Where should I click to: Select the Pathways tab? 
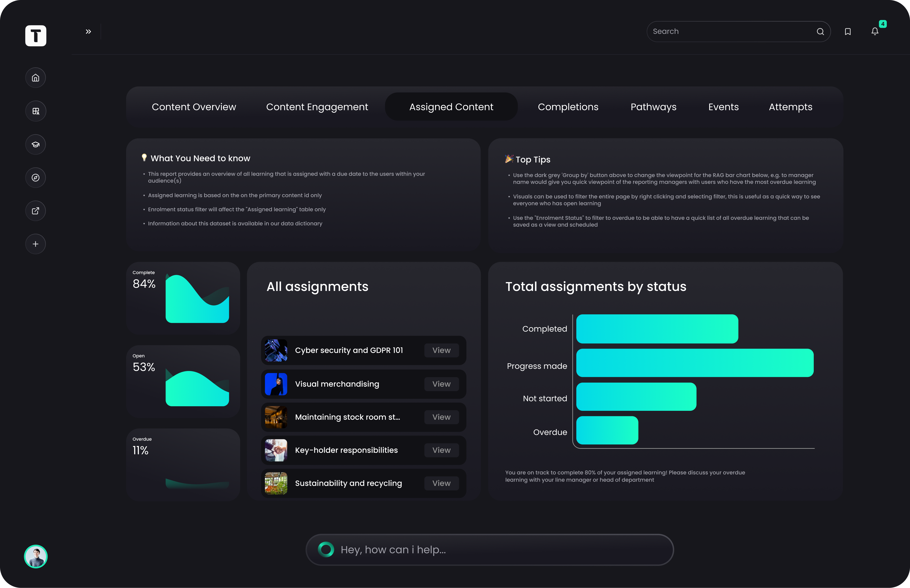tap(653, 107)
